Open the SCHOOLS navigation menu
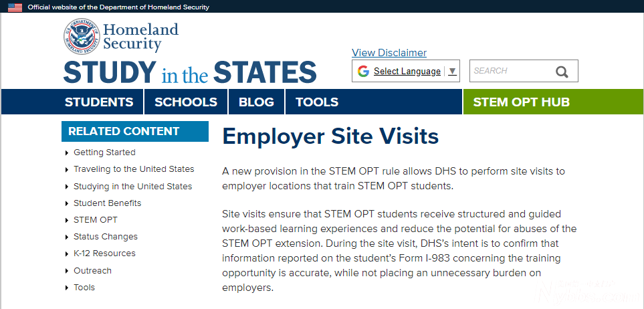The image size is (644, 309). [x=186, y=102]
